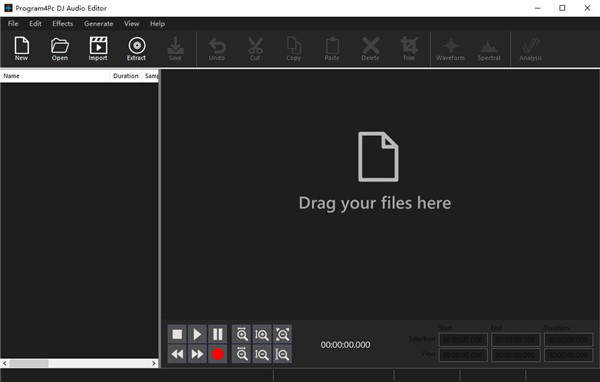Stop playback with the square button
The width and height of the screenshot is (600, 382).
177,334
